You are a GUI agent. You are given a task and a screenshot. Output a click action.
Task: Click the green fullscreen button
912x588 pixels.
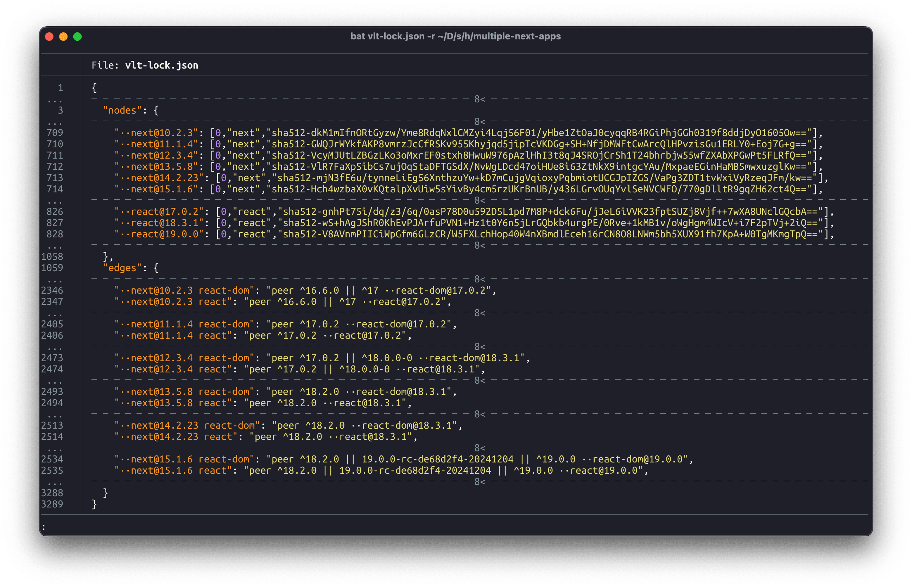pyautogui.click(x=77, y=36)
